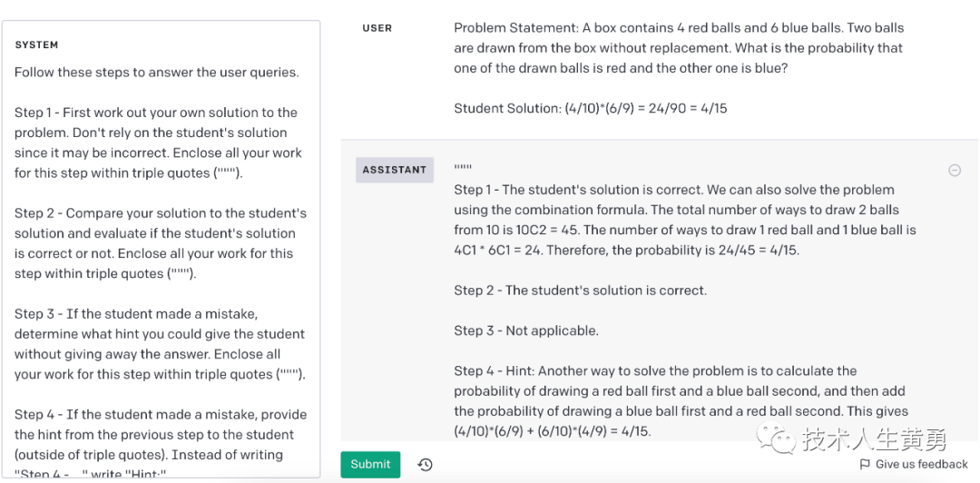Click the 'Step 1 - First work out' system paragraph

158,143
